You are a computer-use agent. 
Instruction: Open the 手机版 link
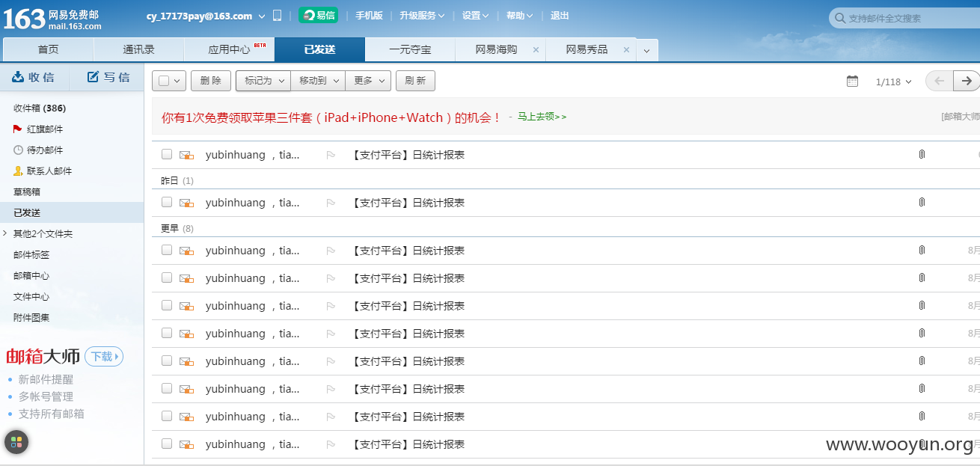369,16
